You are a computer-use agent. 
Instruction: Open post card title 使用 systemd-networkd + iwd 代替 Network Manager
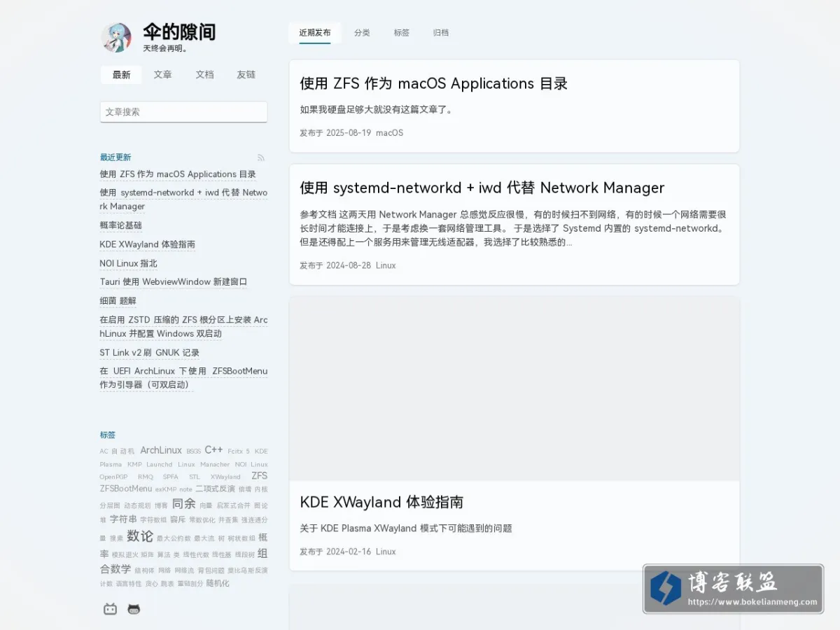click(x=482, y=188)
